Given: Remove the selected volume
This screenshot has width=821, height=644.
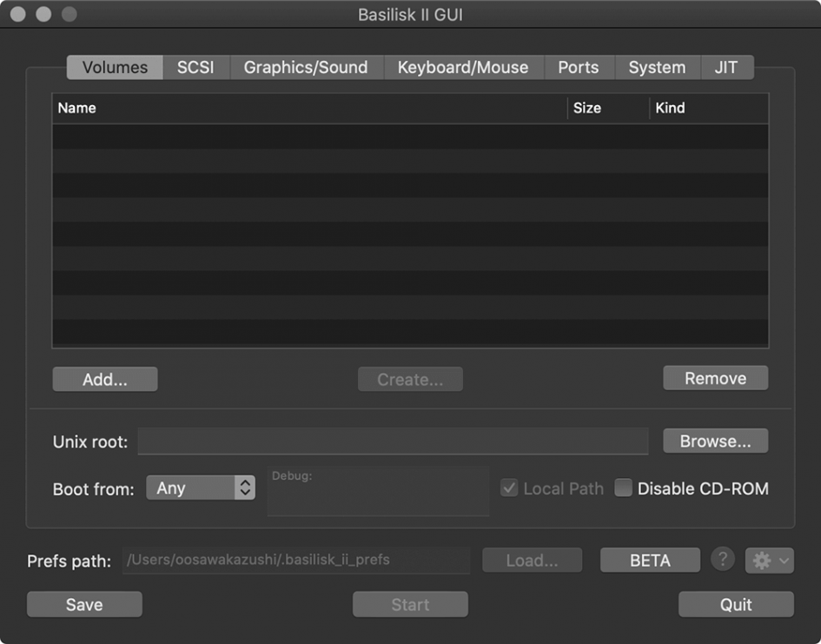Looking at the screenshot, I should coord(715,378).
